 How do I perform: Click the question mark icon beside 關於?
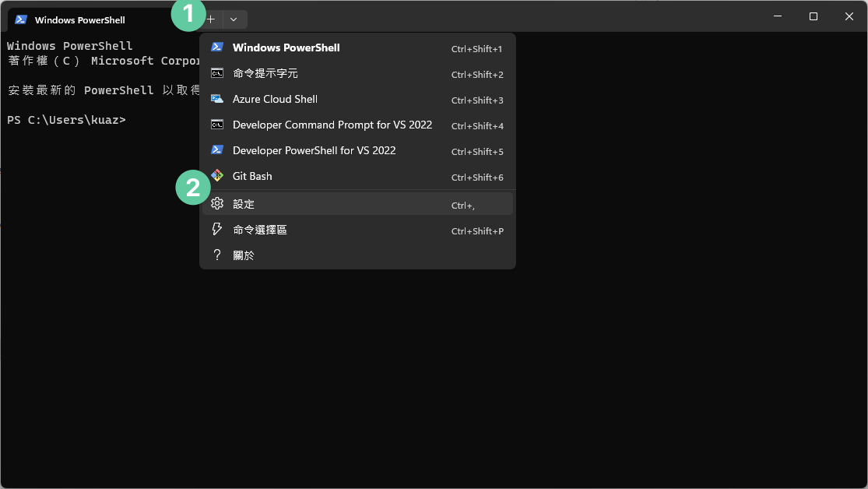click(217, 255)
